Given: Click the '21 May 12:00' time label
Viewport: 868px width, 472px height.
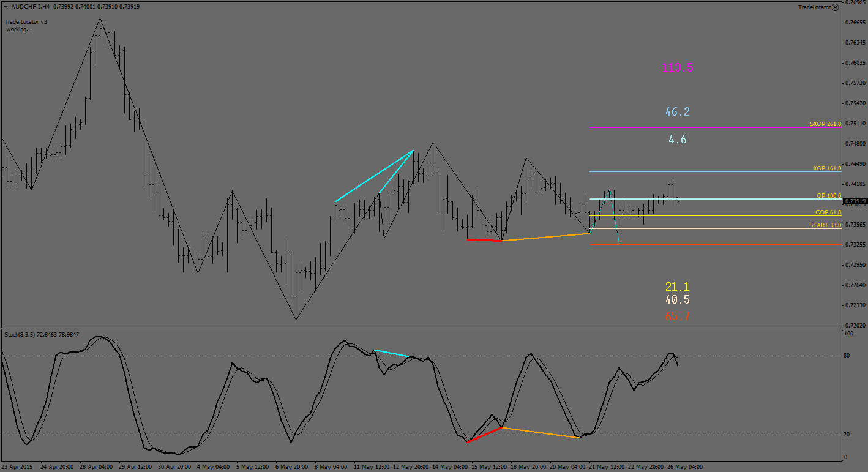Looking at the screenshot, I should click(606, 466).
